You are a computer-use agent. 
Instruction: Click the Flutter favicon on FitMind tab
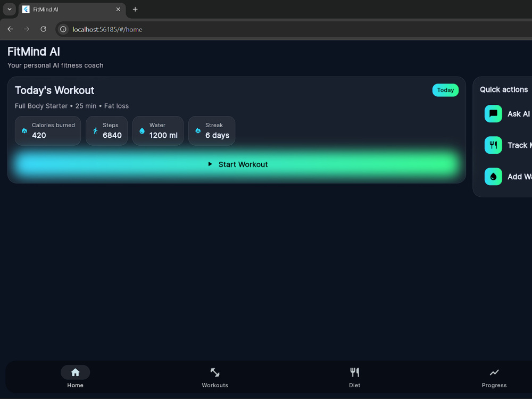(26, 9)
